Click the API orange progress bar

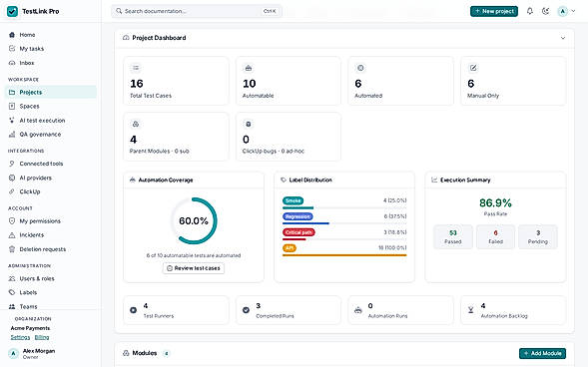point(344,255)
